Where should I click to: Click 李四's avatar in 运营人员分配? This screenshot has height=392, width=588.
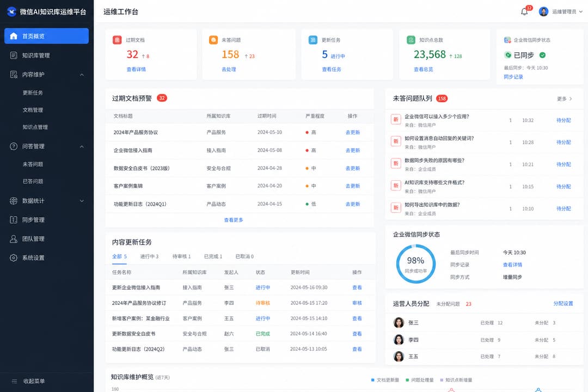coord(399,340)
